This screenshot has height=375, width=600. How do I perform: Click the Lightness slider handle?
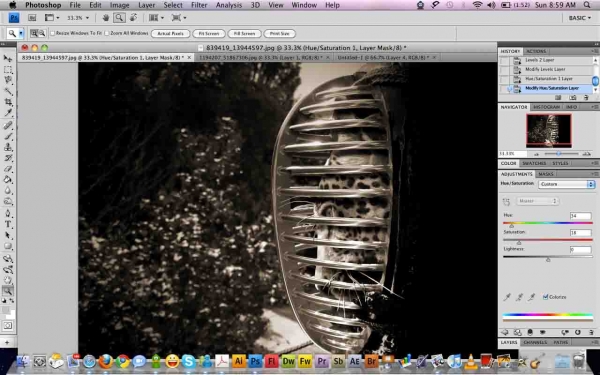pos(548,259)
